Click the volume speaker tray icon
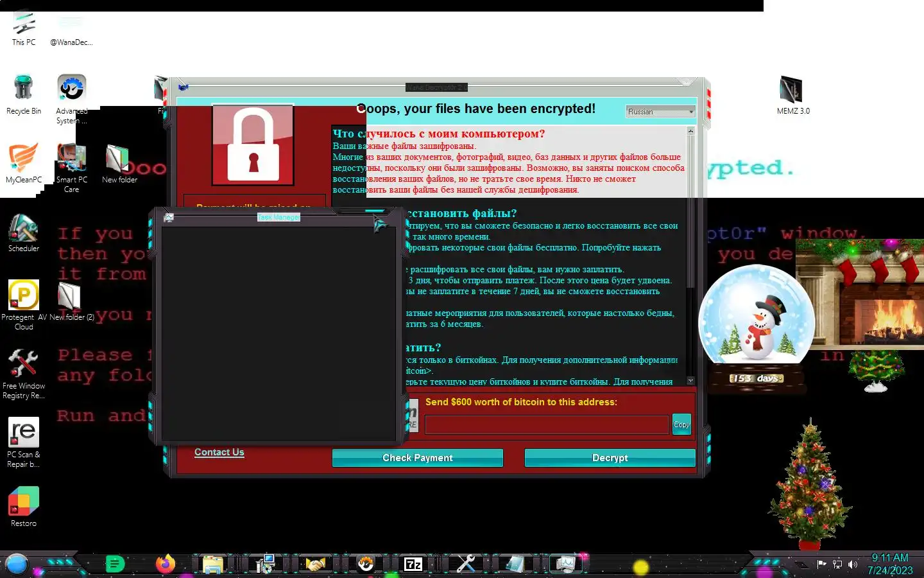 (853, 565)
